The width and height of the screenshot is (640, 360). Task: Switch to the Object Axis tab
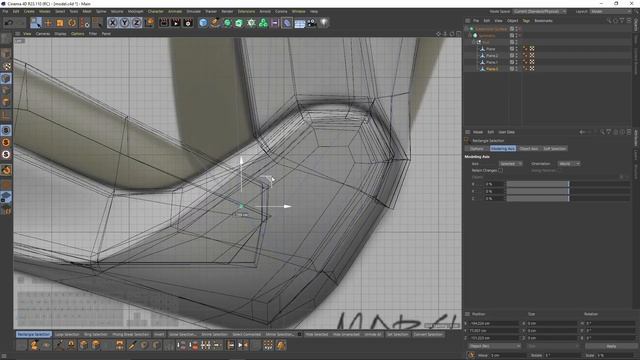(x=529, y=149)
